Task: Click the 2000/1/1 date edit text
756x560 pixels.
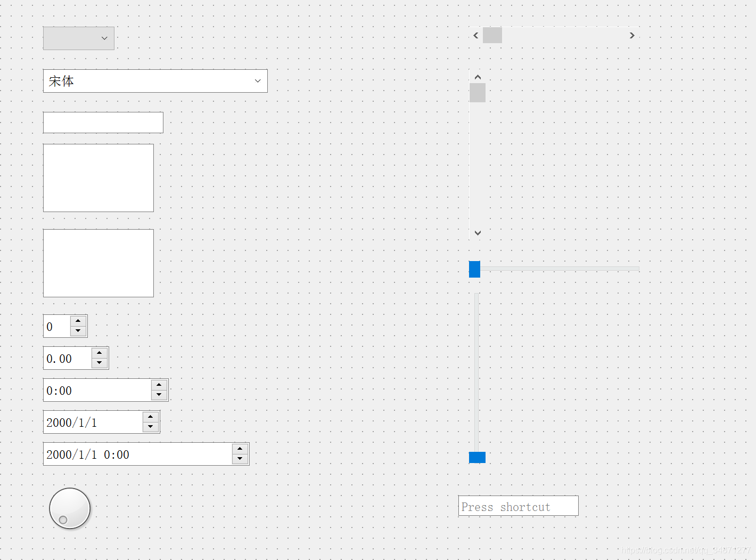Action: (x=72, y=423)
